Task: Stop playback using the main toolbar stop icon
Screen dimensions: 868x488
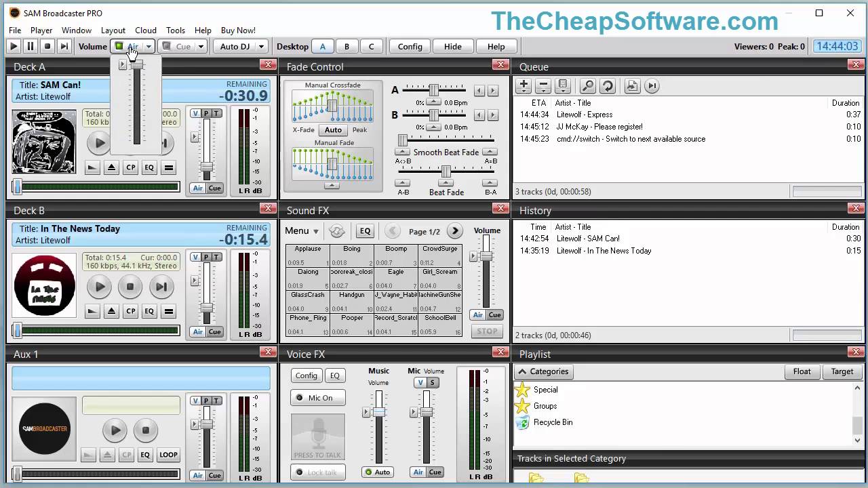Action: coord(47,47)
